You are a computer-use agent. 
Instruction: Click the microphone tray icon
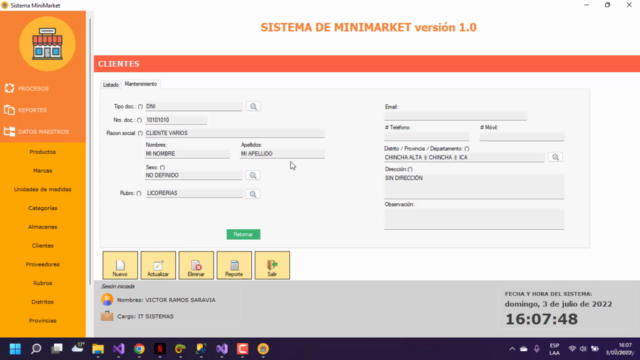tap(537, 349)
